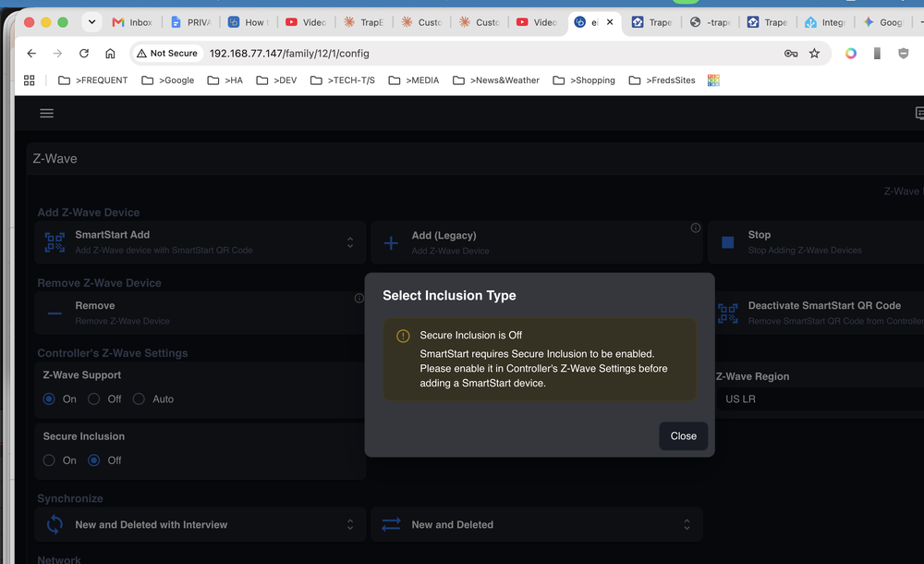Switch to the Goog browser tab
The width and height of the screenshot is (924, 564).
coord(882,22)
